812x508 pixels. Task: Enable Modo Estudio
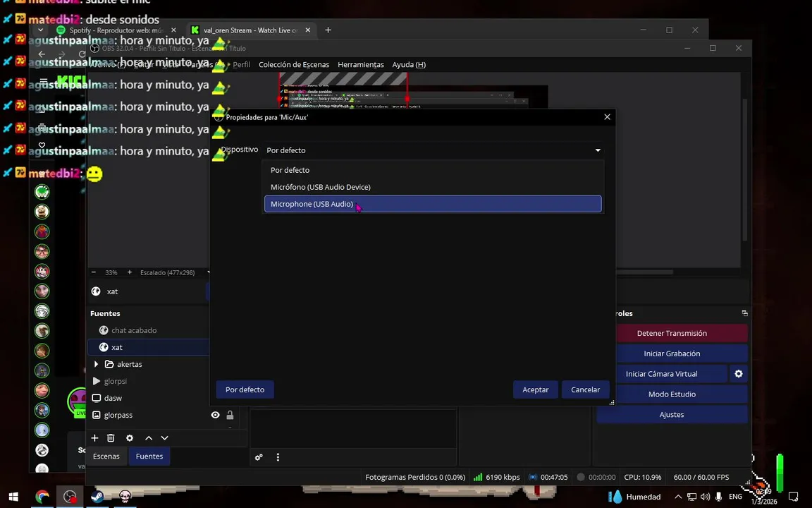click(672, 394)
